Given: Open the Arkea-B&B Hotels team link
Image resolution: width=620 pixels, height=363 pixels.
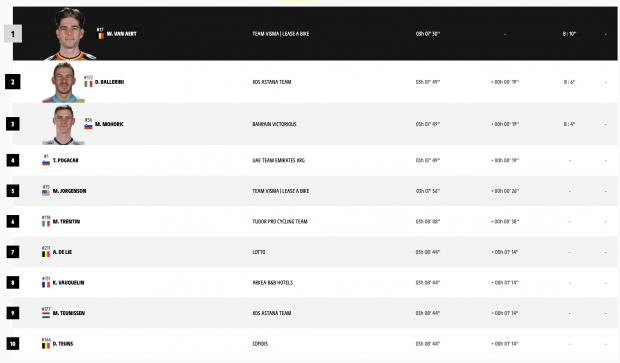Looking at the screenshot, I should pyautogui.click(x=272, y=282).
